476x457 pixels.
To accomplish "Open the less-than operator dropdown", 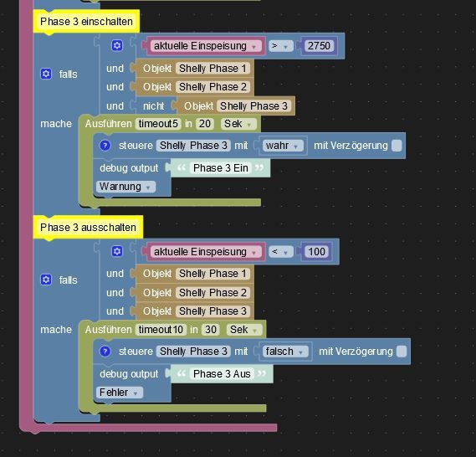I will click(x=281, y=252).
